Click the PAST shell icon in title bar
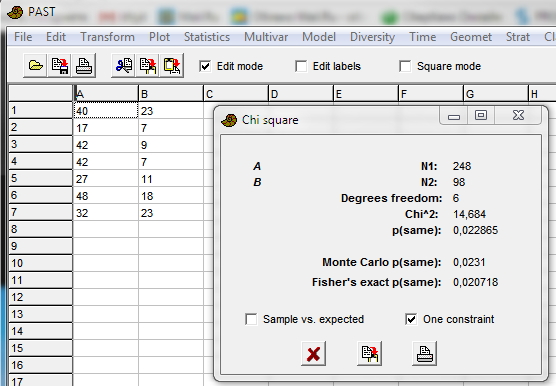556x386 pixels. (15, 12)
